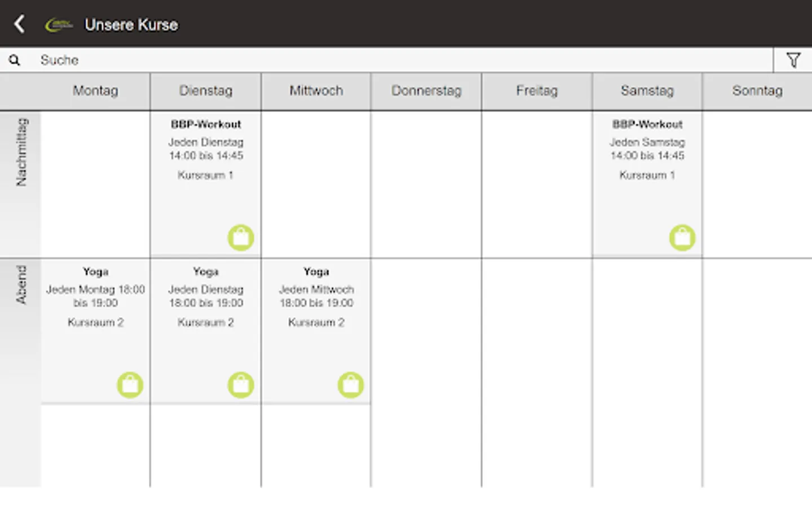The width and height of the screenshot is (812, 508).
Task: Select the Dienstag column header
Action: click(x=206, y=91)
